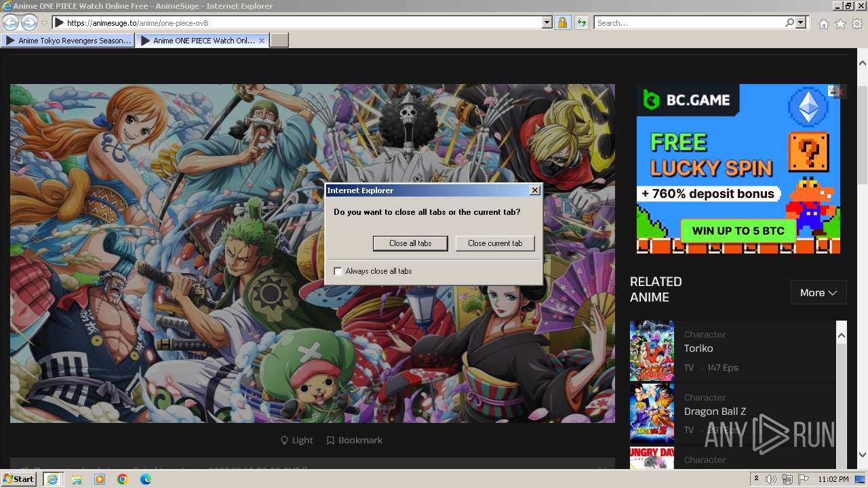Launch Microsoft Edge from taskbar
This screenshot has width=868, height=488.
[x=146, y=479]
